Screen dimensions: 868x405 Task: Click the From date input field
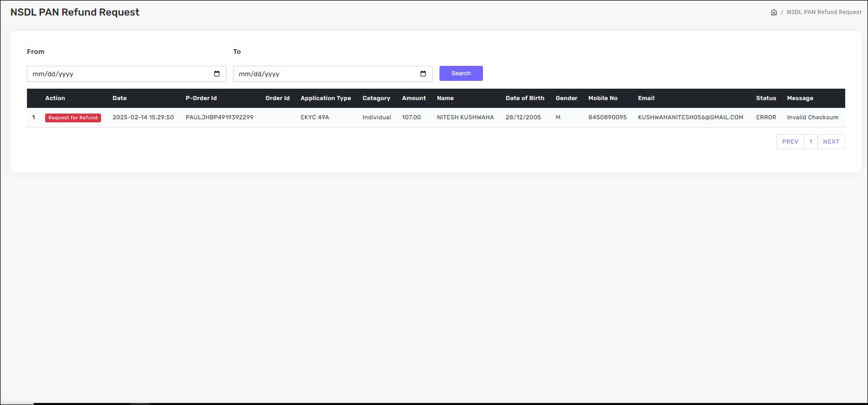(119, 74)
